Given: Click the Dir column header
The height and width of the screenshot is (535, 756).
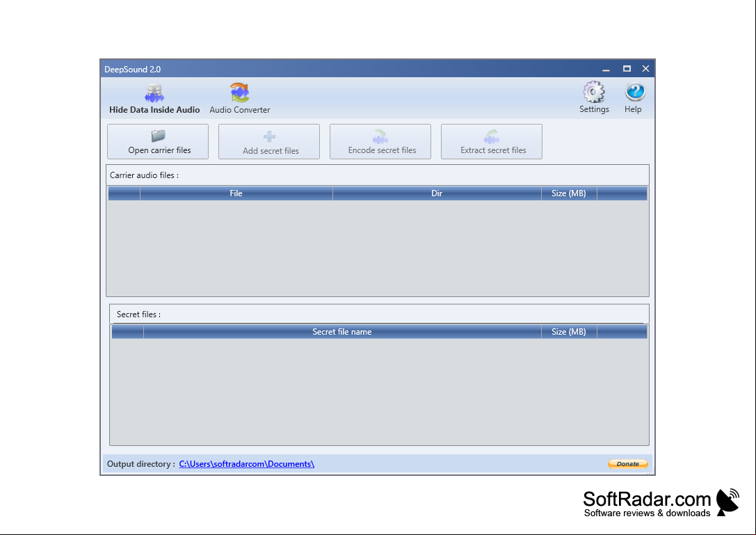Looking at the screenshot, I should 437,193.
